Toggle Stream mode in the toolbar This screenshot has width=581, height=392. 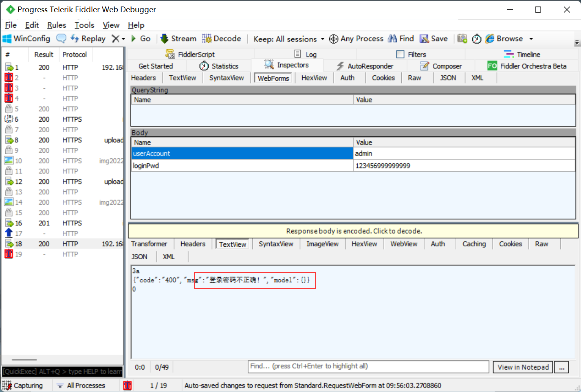(x=178, y=39)
